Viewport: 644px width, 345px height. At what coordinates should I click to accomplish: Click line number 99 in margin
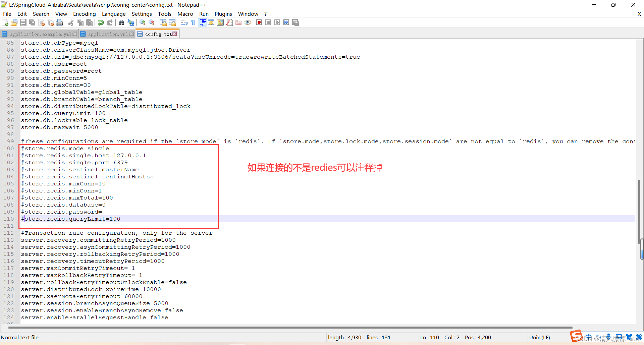point(10,141)
